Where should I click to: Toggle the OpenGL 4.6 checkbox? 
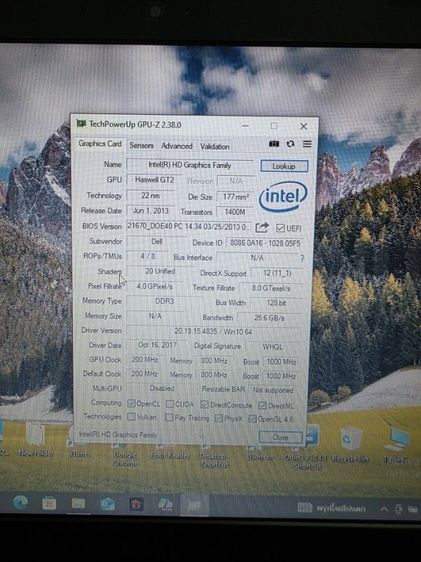pyautogui.click(x=252, y=419)
